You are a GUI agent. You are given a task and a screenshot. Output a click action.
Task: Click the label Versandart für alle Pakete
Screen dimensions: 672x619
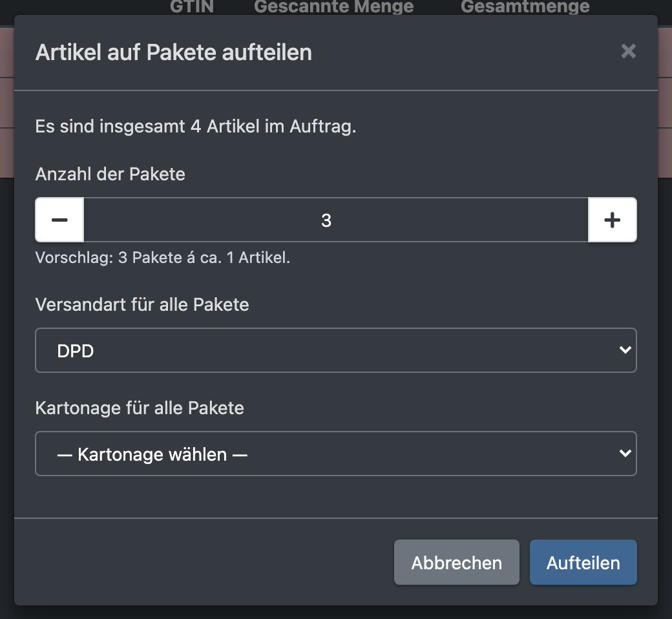click(142, 305)
